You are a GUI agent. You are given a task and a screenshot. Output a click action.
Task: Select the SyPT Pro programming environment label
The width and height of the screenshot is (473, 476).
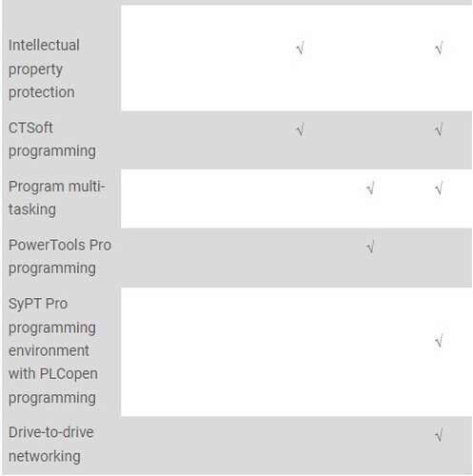(x=53, y=350)
